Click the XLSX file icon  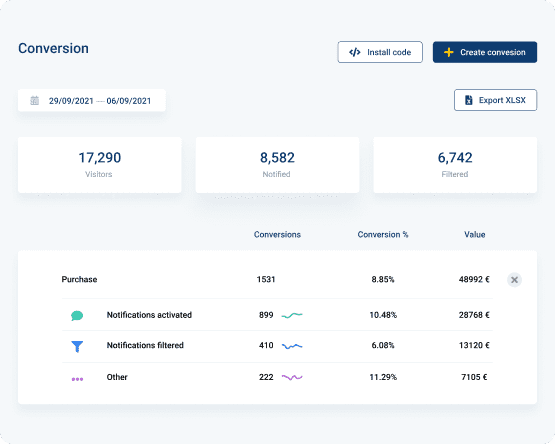click(x=468, y=100)
